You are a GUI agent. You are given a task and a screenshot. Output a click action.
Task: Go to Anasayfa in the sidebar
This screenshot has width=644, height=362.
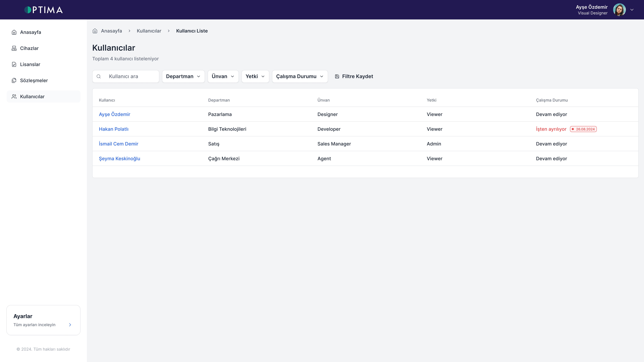44,32
